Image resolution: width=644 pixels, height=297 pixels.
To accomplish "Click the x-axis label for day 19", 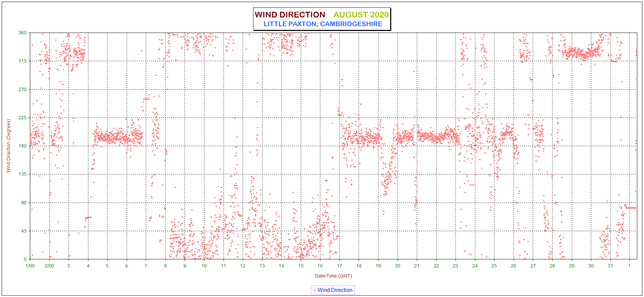I will (x=378, y=266).
